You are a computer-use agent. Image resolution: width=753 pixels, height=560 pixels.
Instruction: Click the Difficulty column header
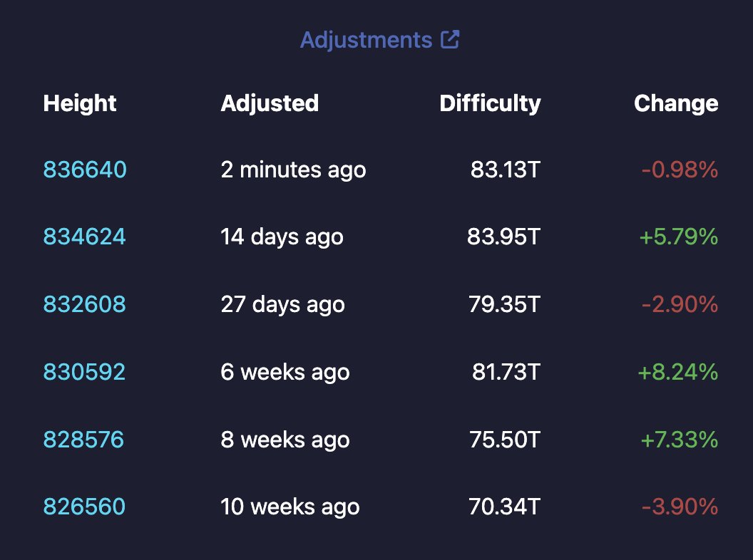(x=490, y=103)
